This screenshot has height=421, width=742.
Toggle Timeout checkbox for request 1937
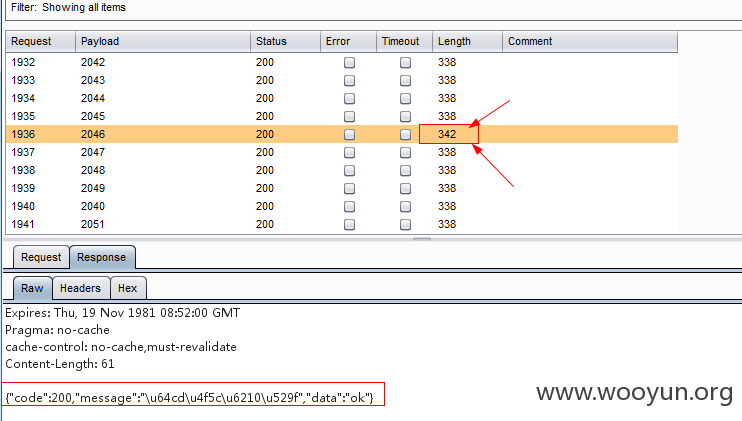(x=405, y=152)
